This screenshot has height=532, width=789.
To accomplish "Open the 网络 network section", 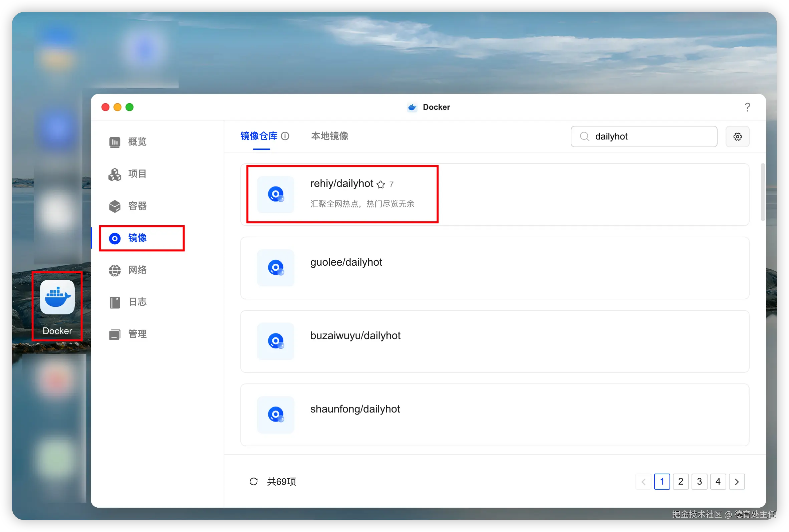I will (x=127, y=270).
